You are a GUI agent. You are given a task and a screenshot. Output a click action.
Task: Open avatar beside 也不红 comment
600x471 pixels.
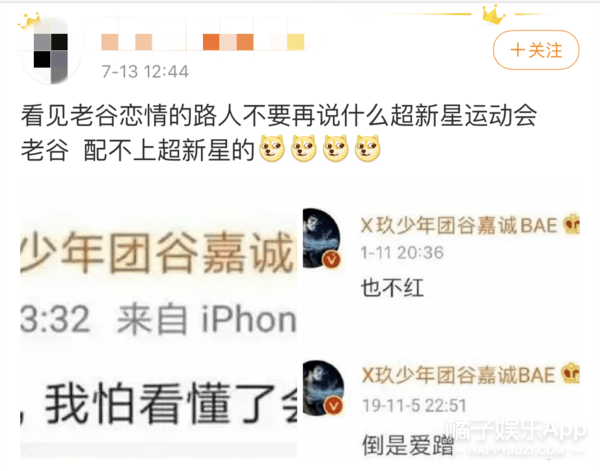click(x=321, y=238)
